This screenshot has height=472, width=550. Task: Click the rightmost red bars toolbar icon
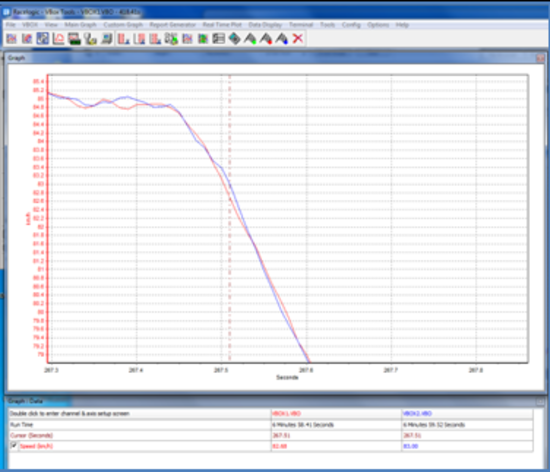tap(155, 38)
